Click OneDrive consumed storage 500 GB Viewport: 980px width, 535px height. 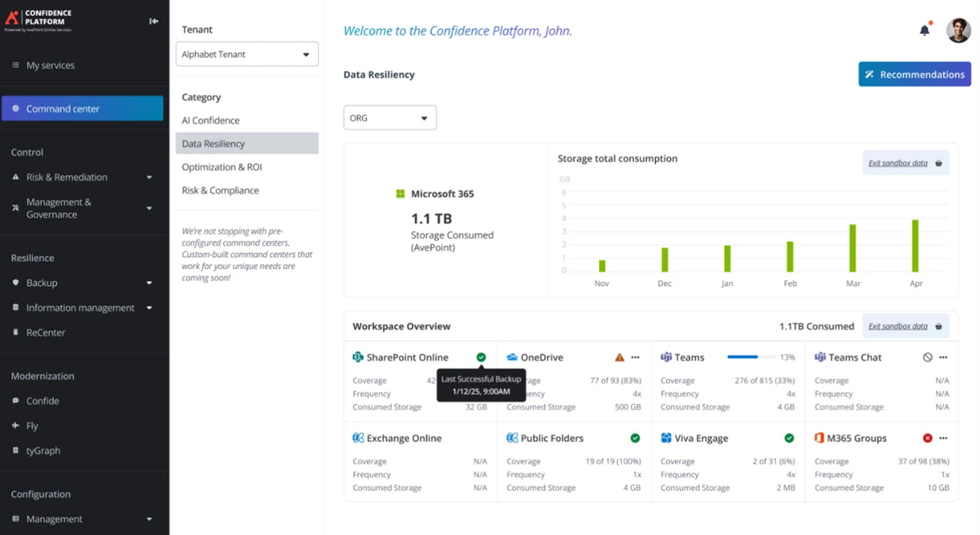627,407
